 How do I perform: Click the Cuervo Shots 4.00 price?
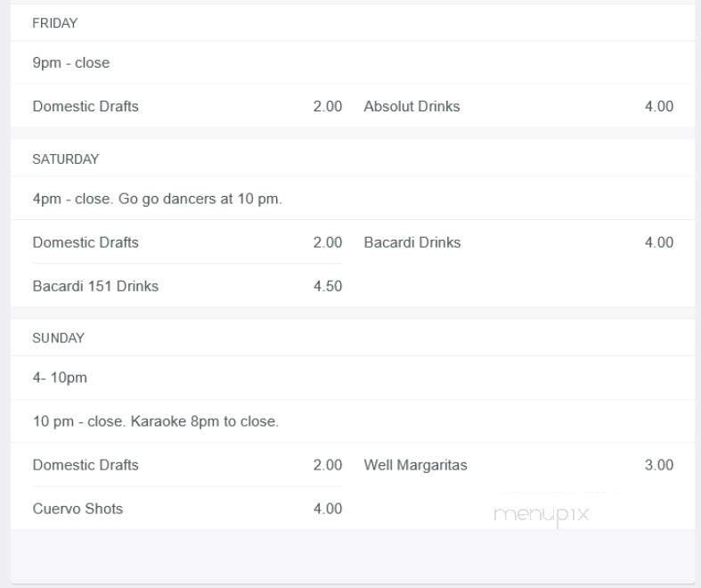327,509
